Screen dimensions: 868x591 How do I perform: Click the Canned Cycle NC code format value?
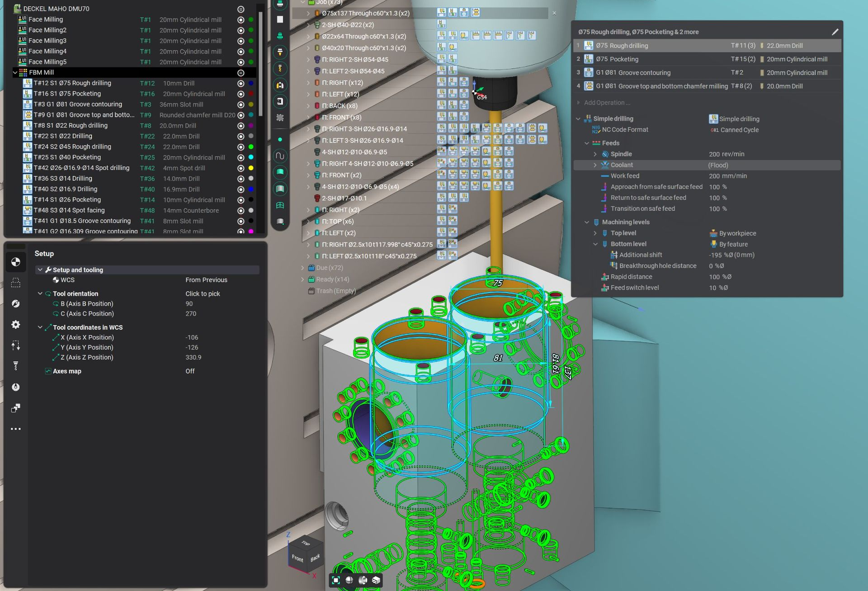(x=740, y=130)
